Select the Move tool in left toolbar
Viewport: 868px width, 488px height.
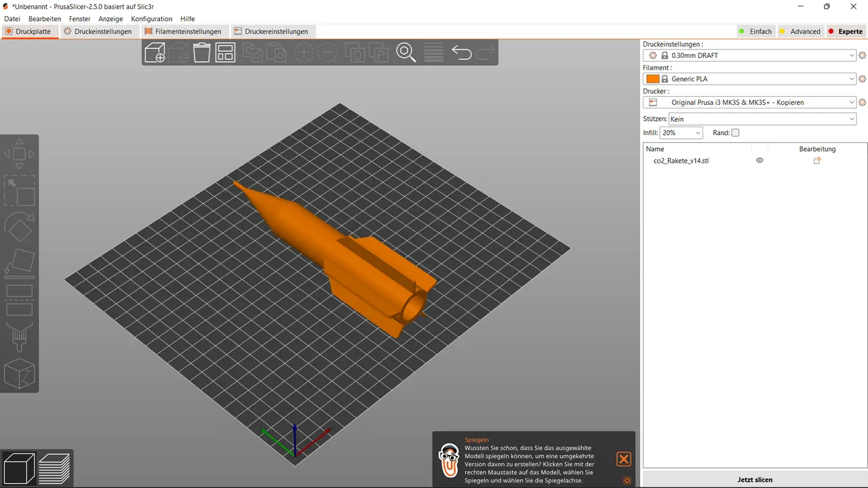tap(19, 154)
